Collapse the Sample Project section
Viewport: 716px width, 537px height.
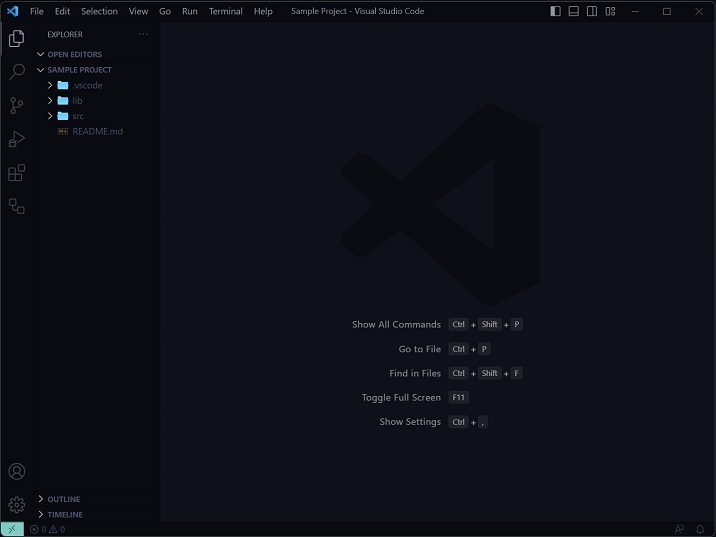[x=41, y=70]
